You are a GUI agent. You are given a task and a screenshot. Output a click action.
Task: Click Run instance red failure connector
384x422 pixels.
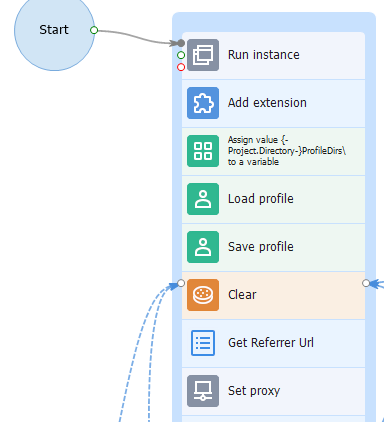pyautogui.click(x=181, y=67)
